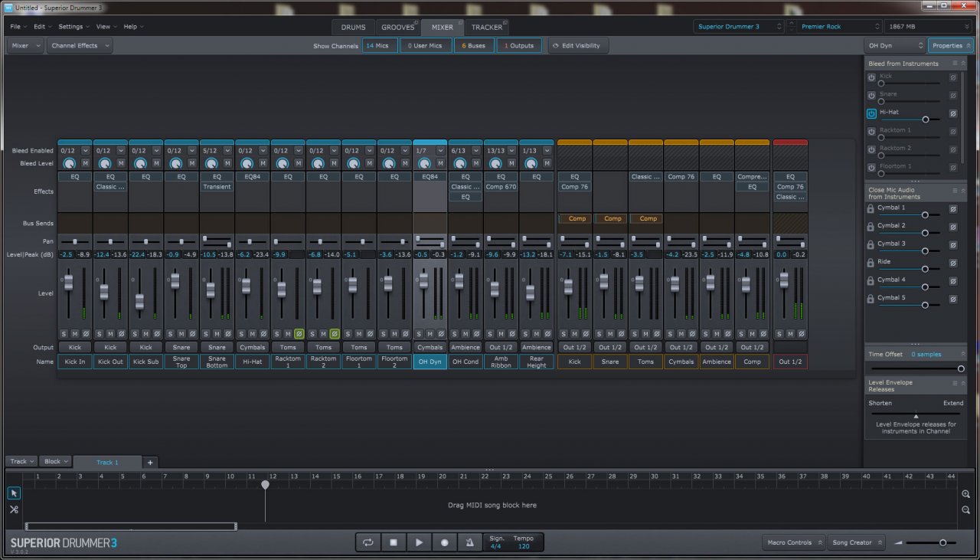Toggle the Properties panel

pos(950,46)
